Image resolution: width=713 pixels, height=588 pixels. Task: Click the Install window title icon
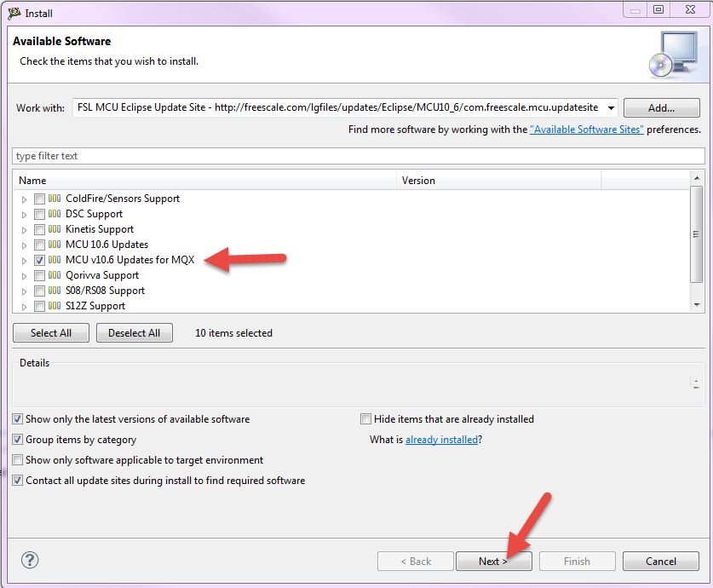(x=14, y=13)
